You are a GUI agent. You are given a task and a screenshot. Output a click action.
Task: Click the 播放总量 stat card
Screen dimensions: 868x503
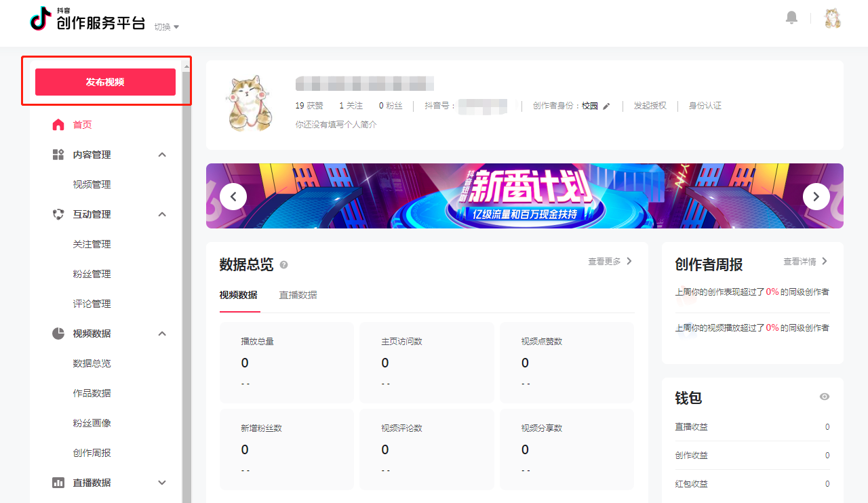point(286,363)
